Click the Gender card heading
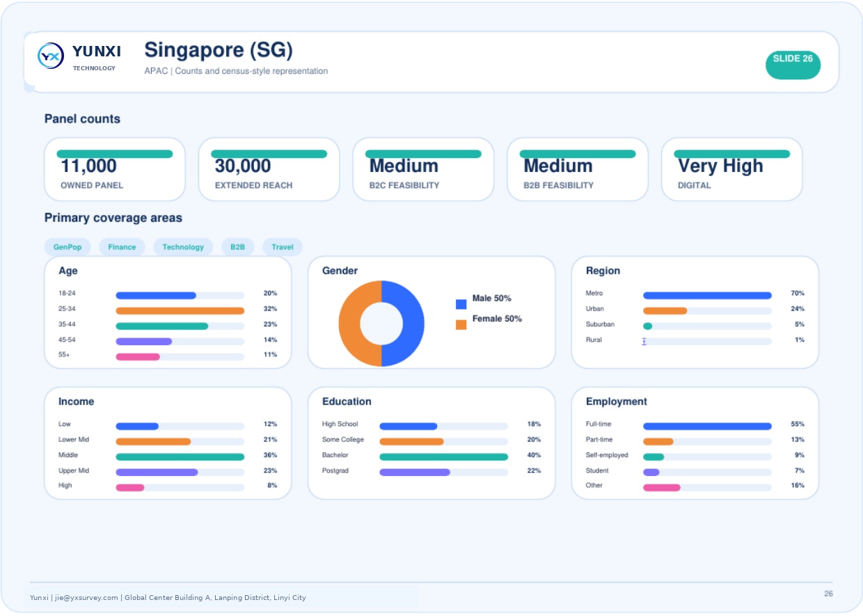Image resolution: width=863 pixels, height=616 pixels. 340,271
